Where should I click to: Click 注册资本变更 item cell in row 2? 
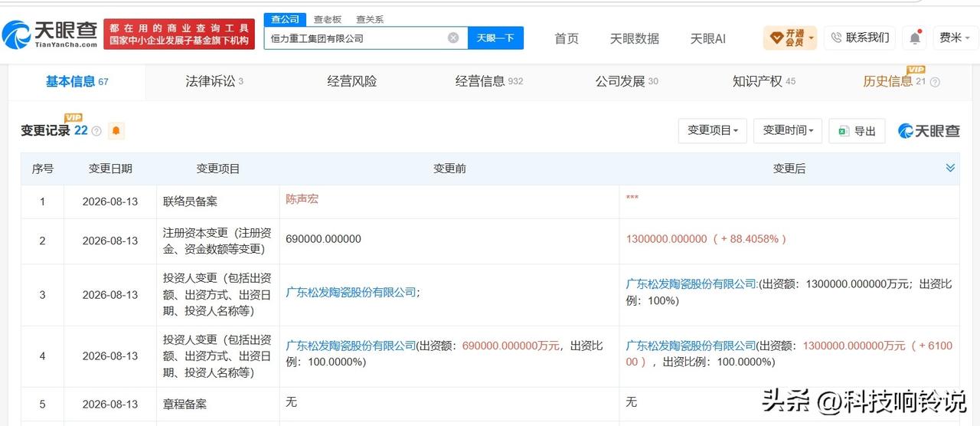point(217,240)
